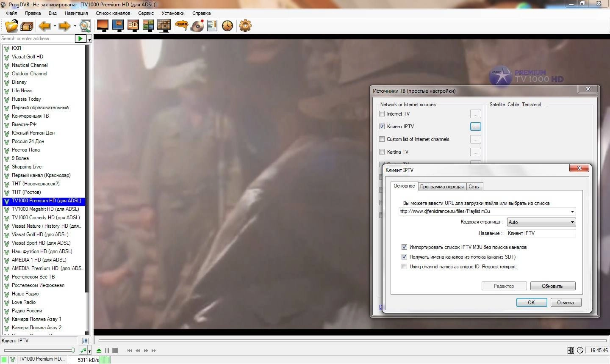The height and width of the screenshot is (364, 610).
Task: Open the channel search magnifier icon
Action: click(85, 26)
